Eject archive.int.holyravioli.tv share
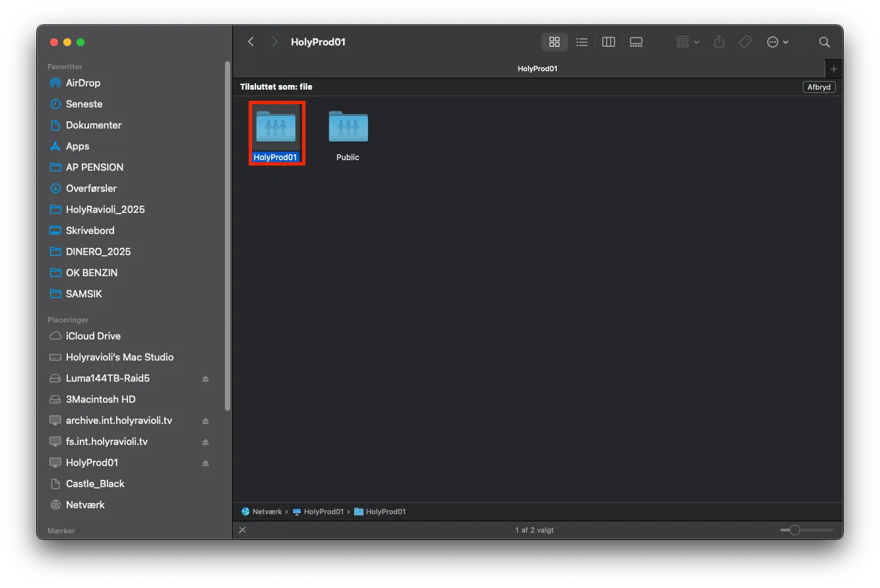The image size is (880, 588). (205, 421)
